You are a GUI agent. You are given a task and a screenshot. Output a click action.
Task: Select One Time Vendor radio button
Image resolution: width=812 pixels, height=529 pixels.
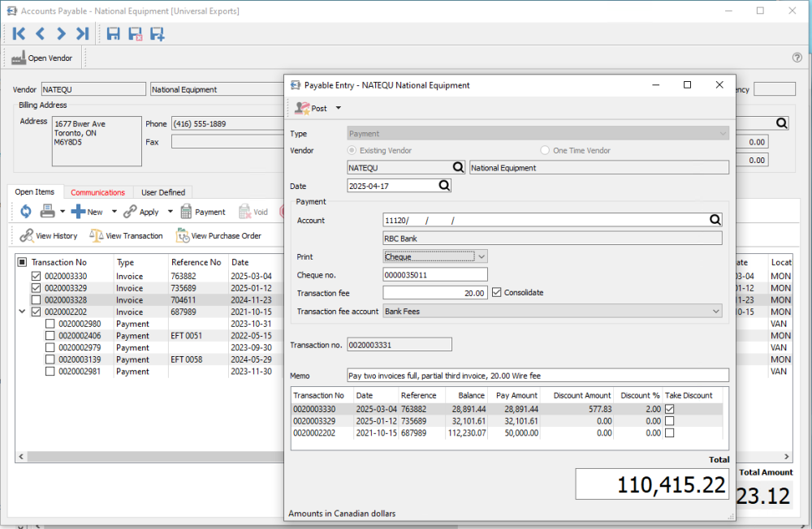click(x=544, y=150)
